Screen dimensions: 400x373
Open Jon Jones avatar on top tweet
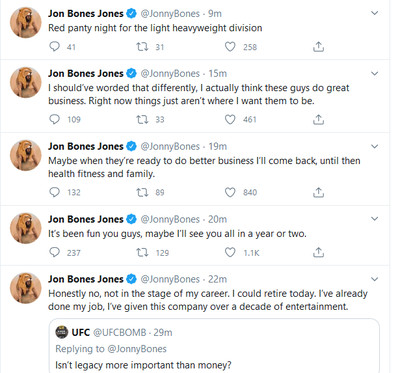pos(26,22)
